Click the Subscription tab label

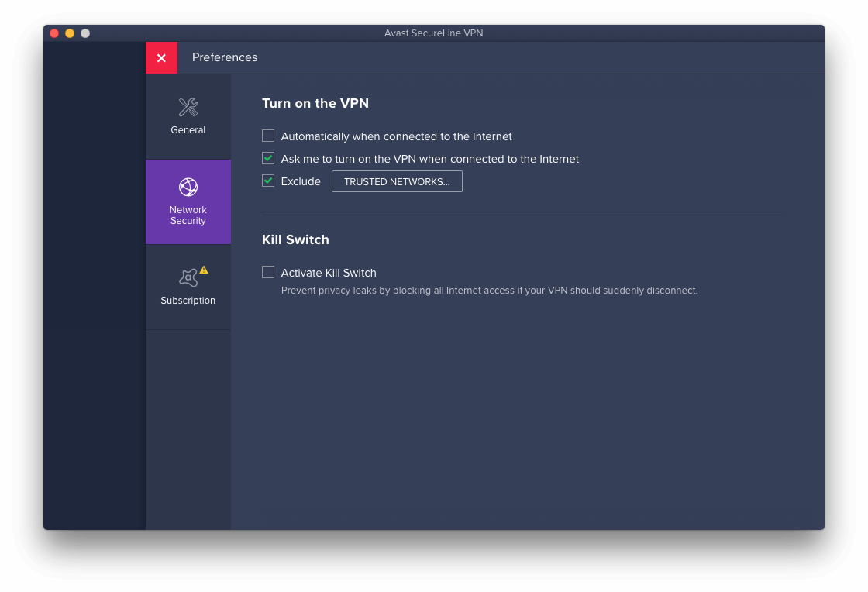[188, 301]
